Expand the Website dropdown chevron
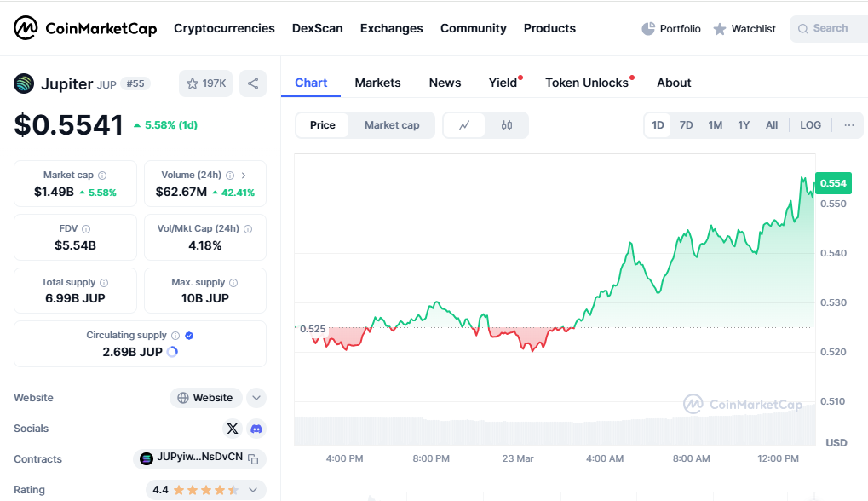 pos(256,398)
